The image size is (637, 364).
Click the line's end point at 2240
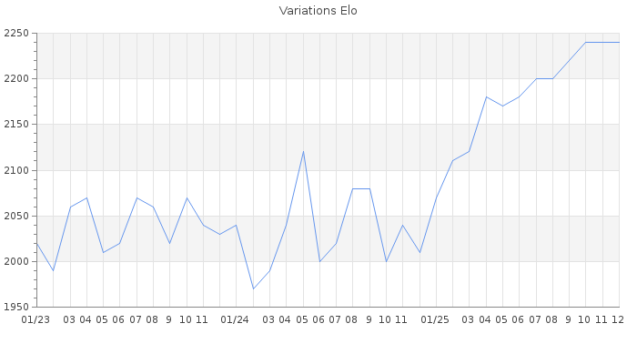[619, 43]
